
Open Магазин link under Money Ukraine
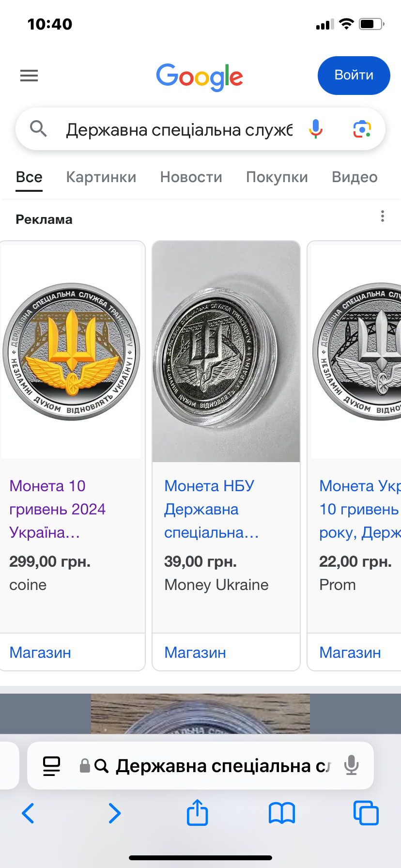point(195,652)
